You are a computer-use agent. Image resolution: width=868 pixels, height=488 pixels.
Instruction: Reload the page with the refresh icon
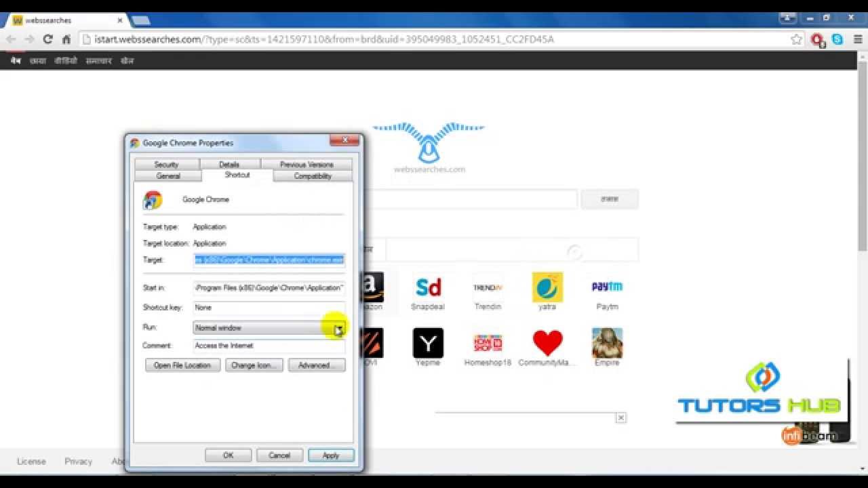47,39
